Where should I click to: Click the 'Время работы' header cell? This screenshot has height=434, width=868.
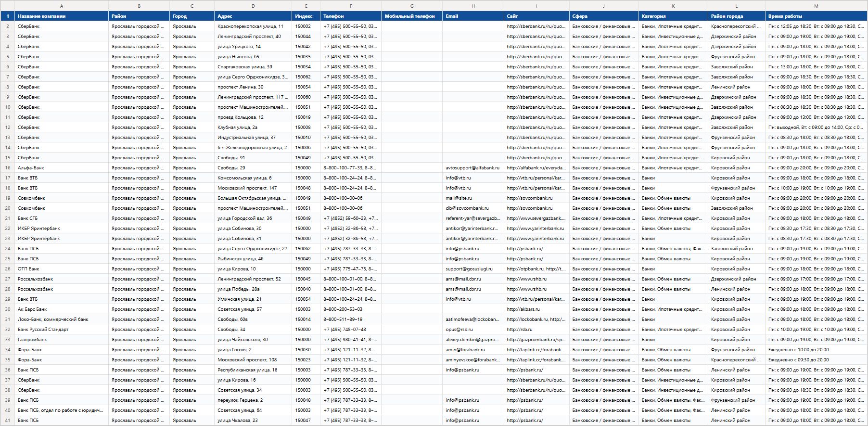click(816, 16)
